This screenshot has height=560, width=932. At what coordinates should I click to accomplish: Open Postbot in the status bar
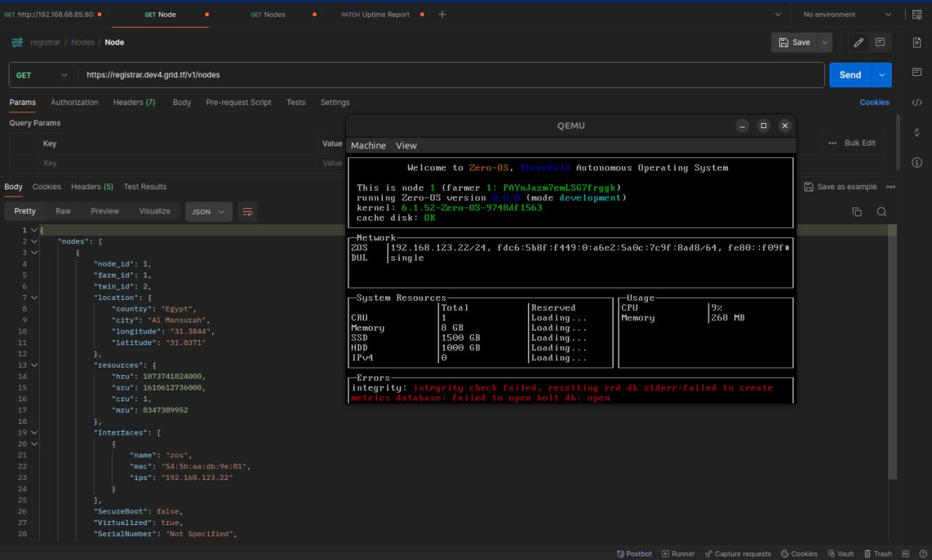(634, 553)
